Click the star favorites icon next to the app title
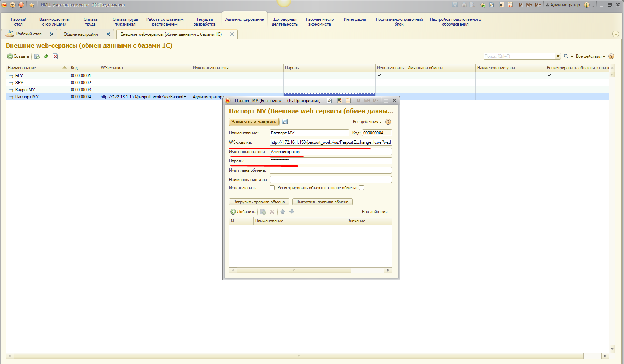 (x=32, y=5)
